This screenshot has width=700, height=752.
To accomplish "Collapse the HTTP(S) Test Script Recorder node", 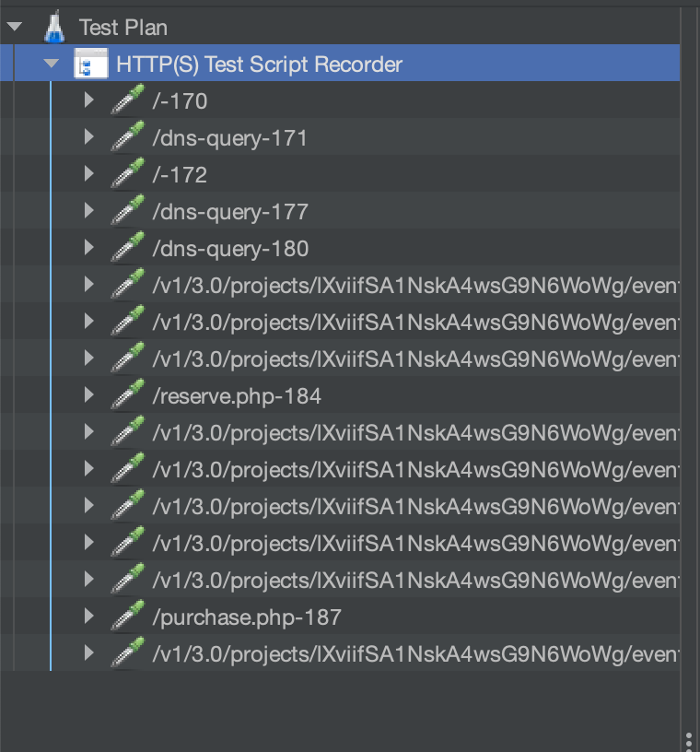I will click(x=52, y=65).
